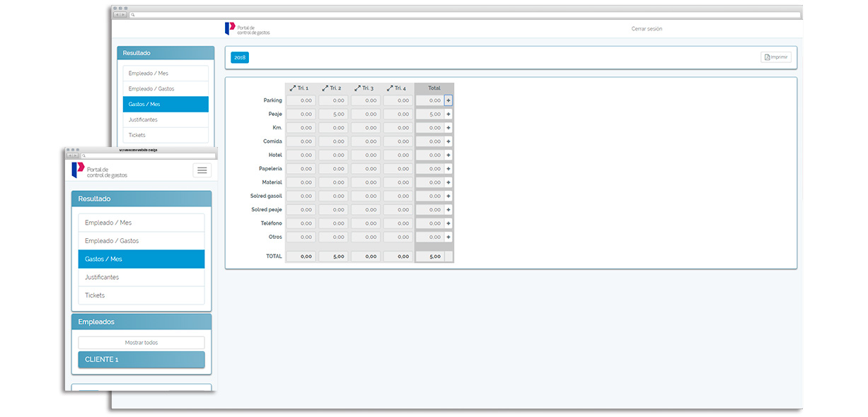Click the plus icon in Comida row
Viewport: 868px width, 417px height.
pyautogui.click(x=449, y=141)
